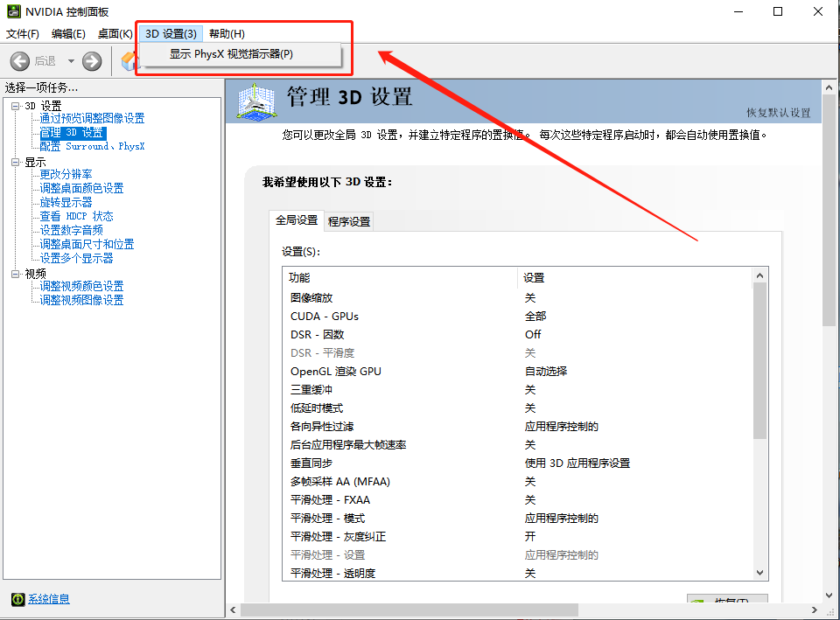Image resolution: width=840 pixels, height=620 pixels.
Task: Click main pane vertical scroll-up arrow
Action: point(829,87)
